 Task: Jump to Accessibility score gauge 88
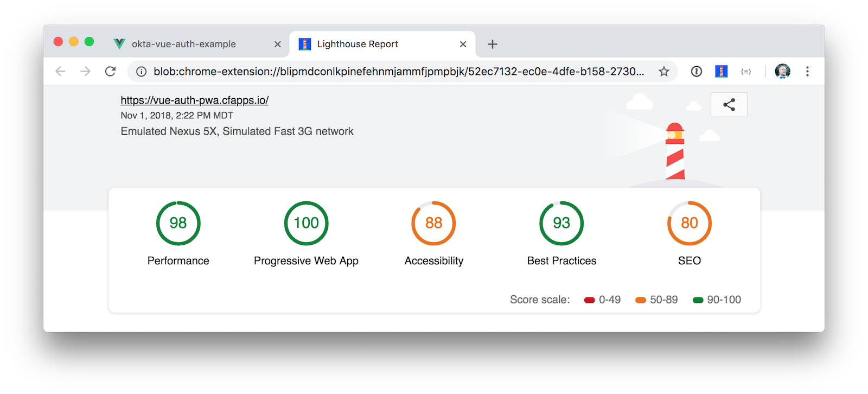(433, 223)
